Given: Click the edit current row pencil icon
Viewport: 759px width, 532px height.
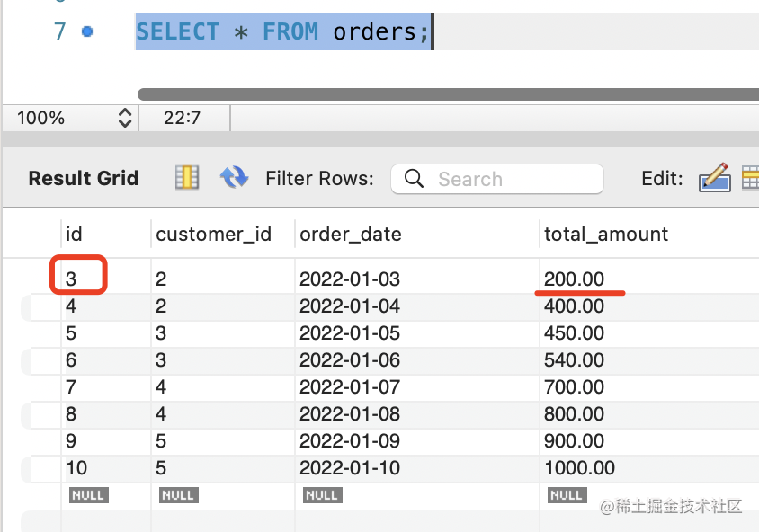Looking at the screenshot, I should 714,178.
